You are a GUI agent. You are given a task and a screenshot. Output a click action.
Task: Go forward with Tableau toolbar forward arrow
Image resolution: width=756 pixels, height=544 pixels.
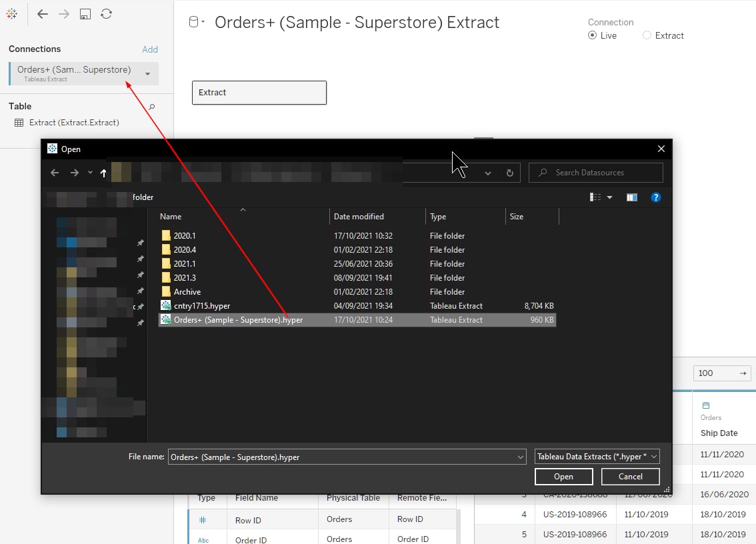64,14
